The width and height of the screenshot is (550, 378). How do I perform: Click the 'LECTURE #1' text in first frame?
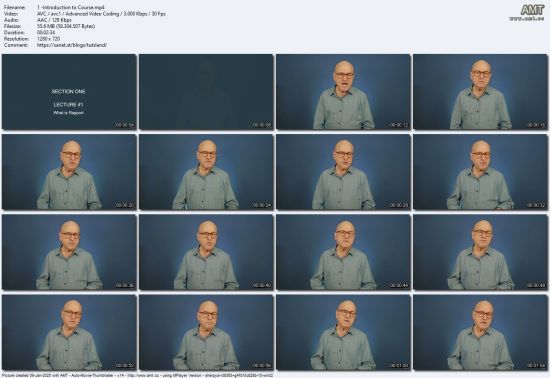point(68,104)
